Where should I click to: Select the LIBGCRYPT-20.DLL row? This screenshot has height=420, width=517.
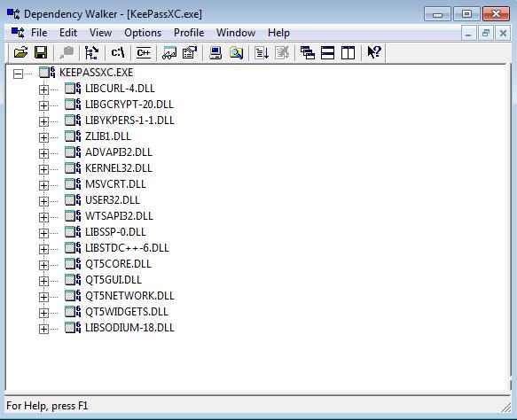pyautogui.click(x=129, y=105)
